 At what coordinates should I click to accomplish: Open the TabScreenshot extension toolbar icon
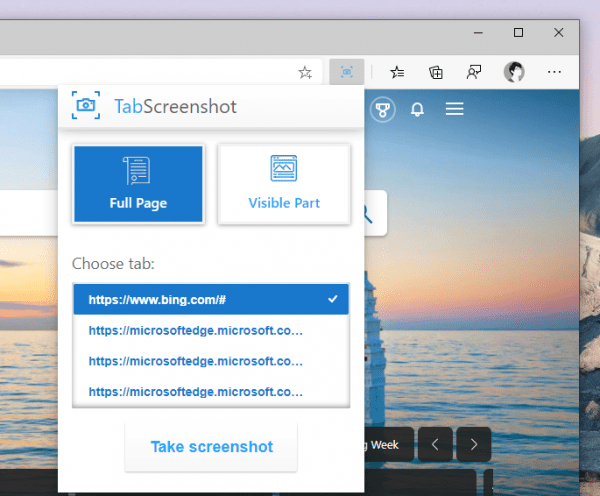[346, 72]
